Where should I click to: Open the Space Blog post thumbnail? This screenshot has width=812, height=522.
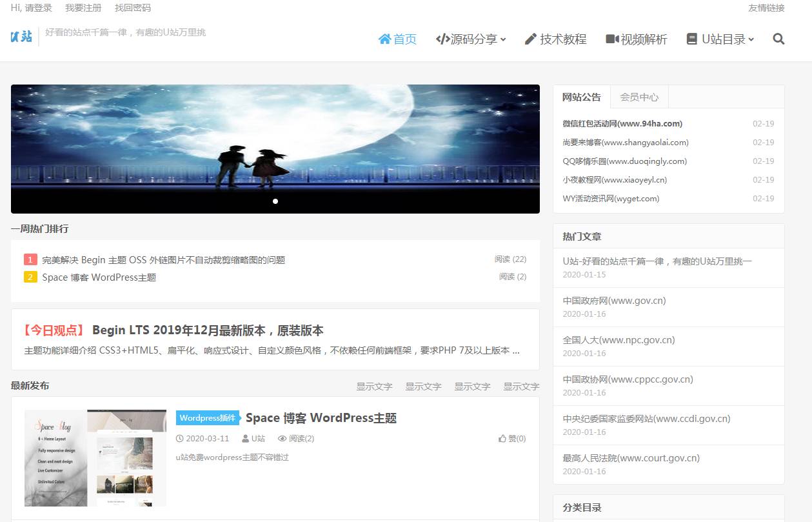(x=95, y=458)
